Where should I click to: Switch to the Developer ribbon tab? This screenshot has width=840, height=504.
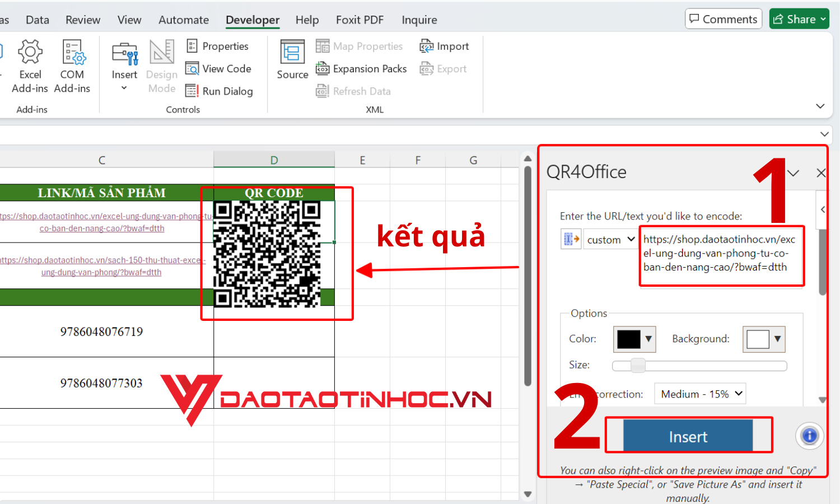[x=253, y=20]
